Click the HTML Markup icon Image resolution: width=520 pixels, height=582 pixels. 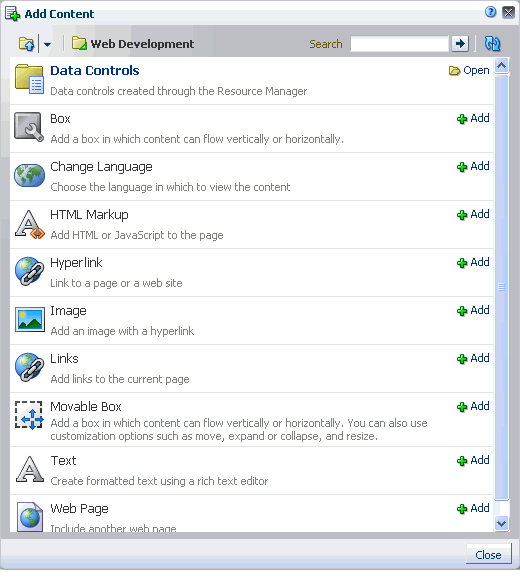tap(30, 224)
